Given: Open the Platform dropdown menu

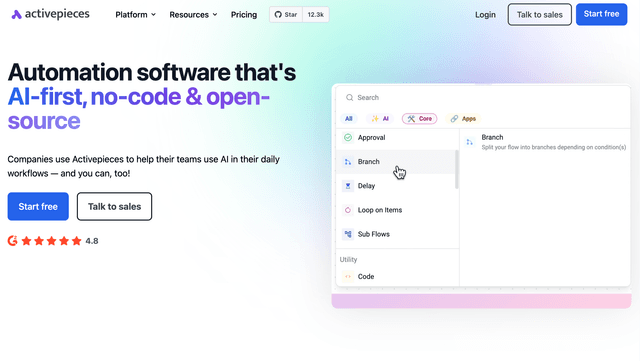Looking at the screenshot, I should click(136, 15).
